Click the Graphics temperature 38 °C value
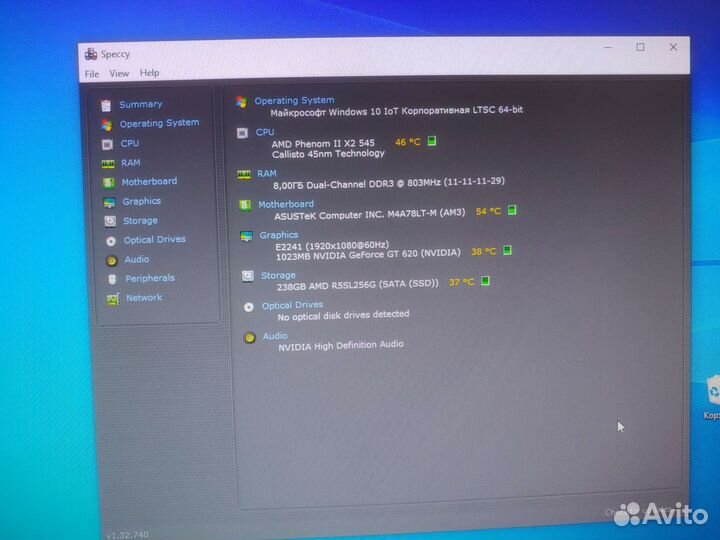This screenshot has width=720, height=540. point(484,252)
